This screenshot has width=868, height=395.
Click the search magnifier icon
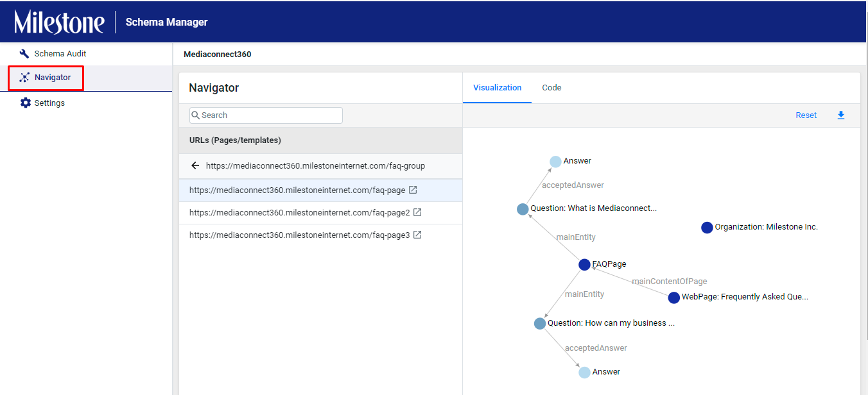point(196,115)
